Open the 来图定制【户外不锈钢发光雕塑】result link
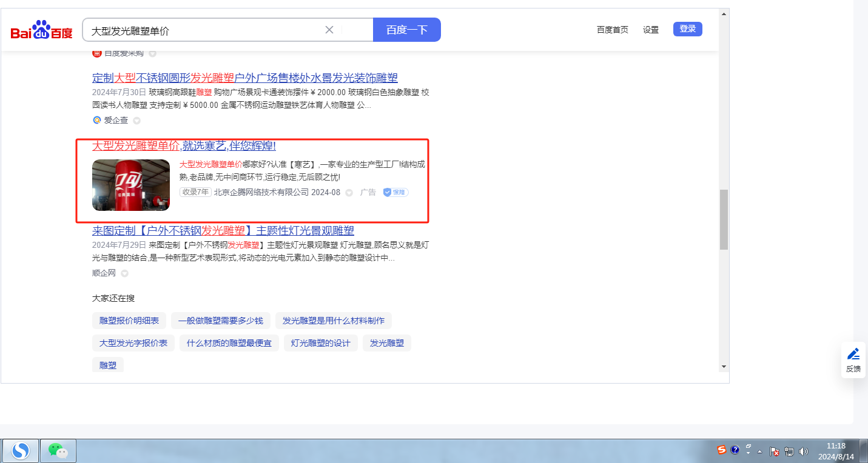Screen dimensions: 868x463 (223, 230)
